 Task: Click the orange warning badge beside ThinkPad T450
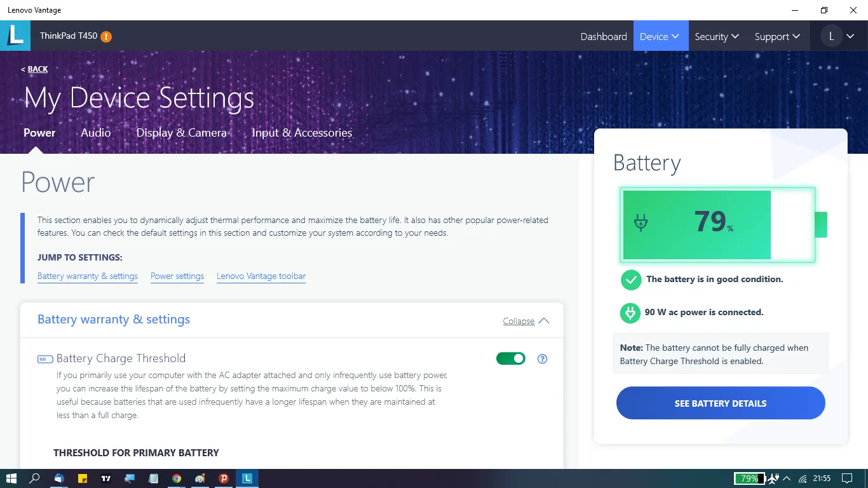[106, 36]
